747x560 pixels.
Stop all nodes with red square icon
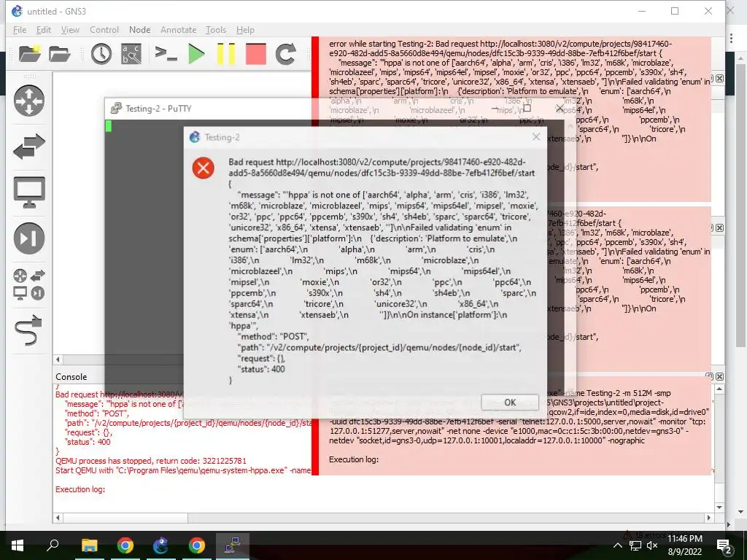coord(256,53)
